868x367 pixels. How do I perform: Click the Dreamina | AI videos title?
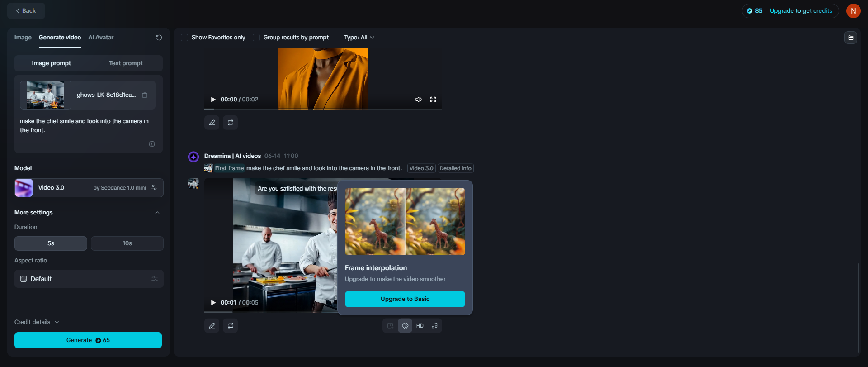coord(232,156)
